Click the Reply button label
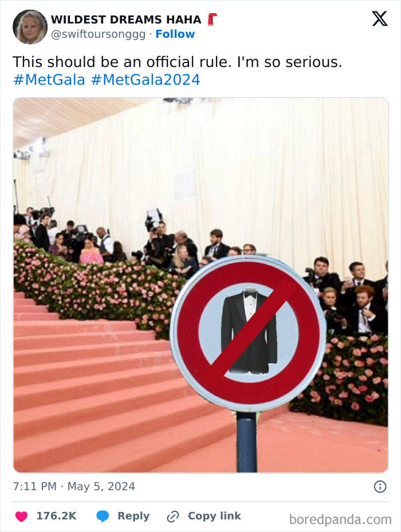The image size is (401, 532). (x=133, y=516)
